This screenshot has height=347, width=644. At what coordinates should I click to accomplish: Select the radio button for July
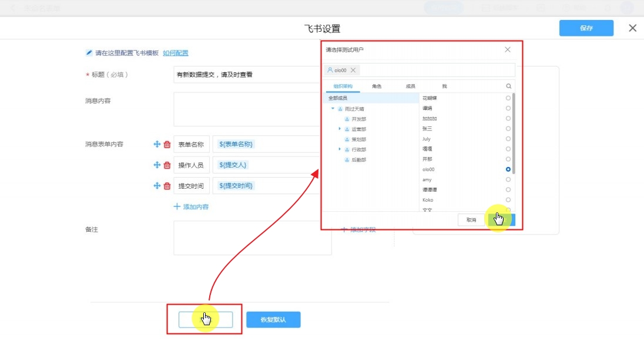click(508, 139)
